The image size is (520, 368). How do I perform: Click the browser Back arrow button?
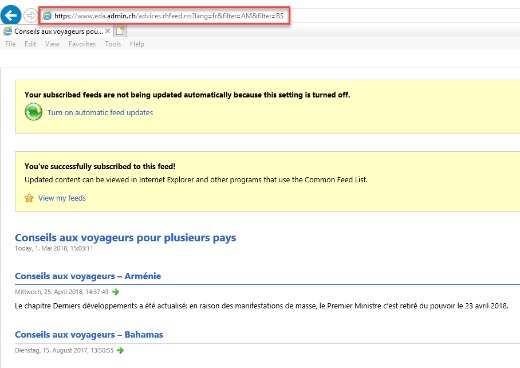11,15
